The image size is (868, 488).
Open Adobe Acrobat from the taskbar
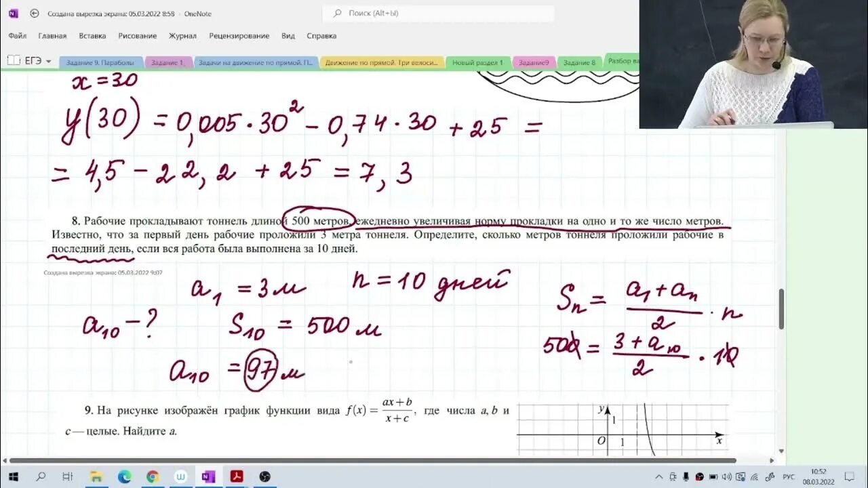click(x=237, y=476)
